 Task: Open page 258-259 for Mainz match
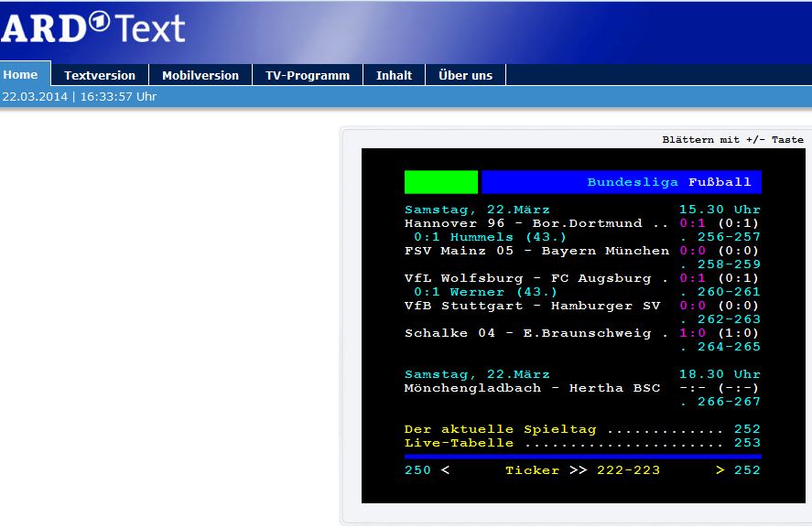pyautogui.click(x=729, y=264)
